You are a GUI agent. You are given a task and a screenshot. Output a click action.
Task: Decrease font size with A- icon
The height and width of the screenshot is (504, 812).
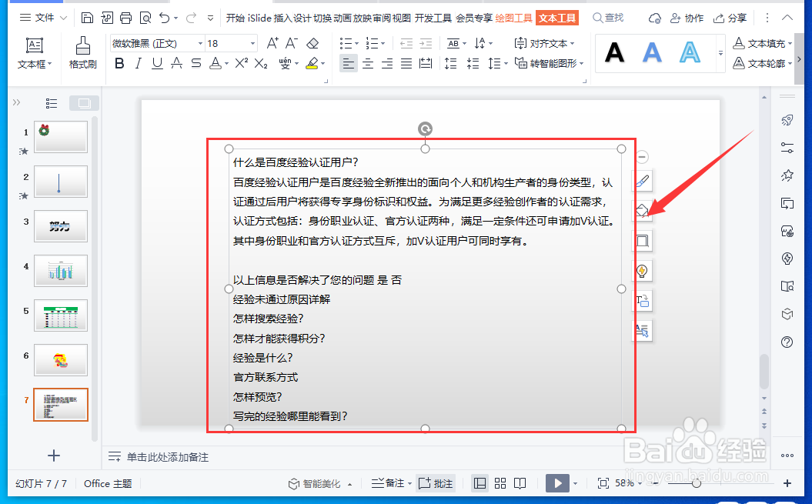click(292, 43)
